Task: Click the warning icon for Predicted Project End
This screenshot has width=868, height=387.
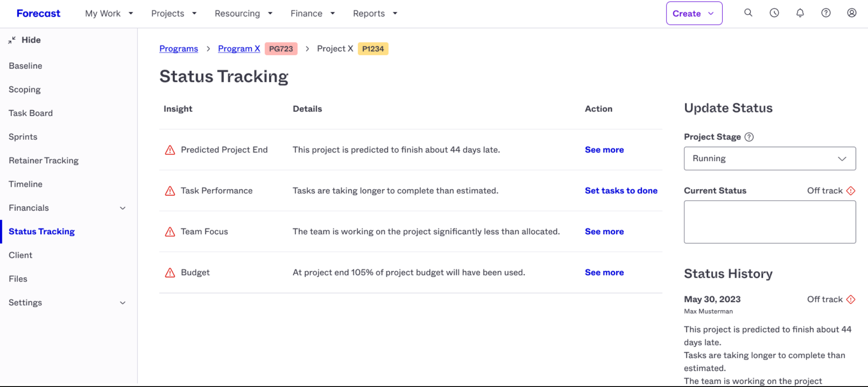Action: click(170, 150)
